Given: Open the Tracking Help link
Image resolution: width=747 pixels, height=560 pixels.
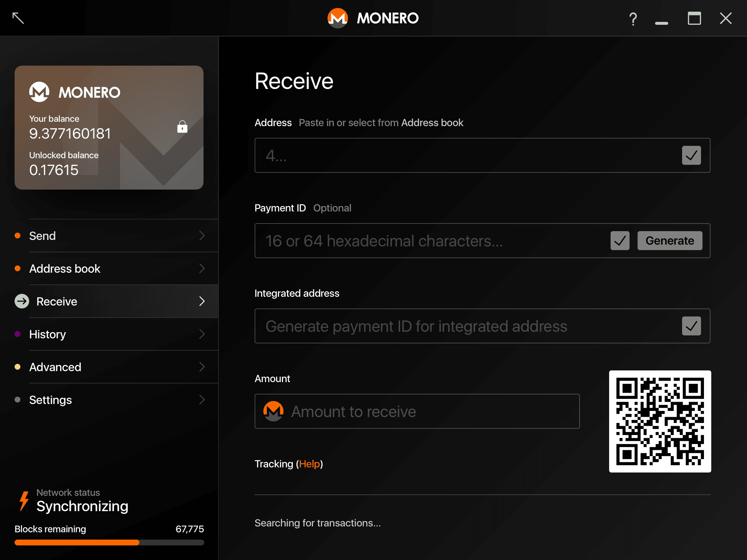Looking at the screenshot, I should pos(309,464).
